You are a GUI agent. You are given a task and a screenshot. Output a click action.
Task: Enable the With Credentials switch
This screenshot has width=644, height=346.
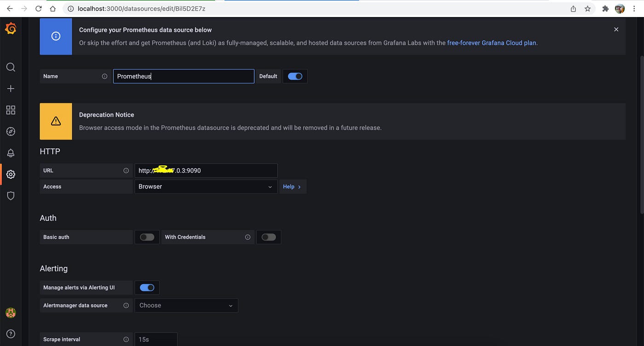click(269, 237)
